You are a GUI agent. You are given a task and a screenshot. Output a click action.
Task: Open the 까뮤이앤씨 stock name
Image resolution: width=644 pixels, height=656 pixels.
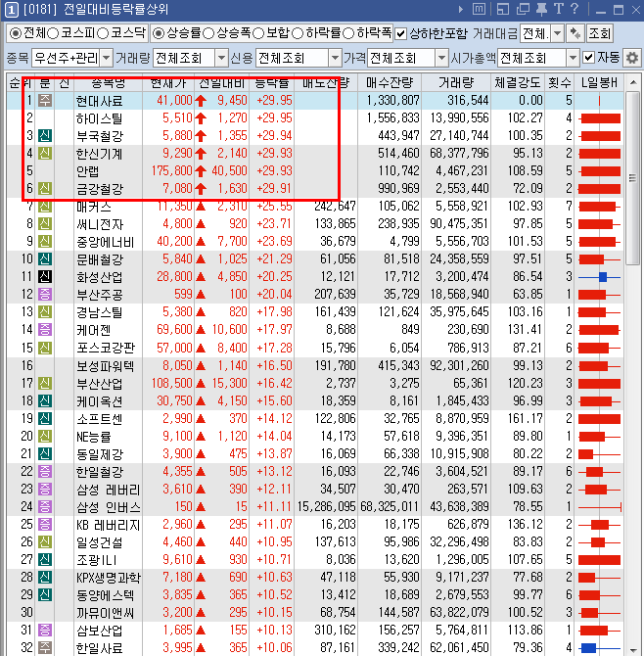click(x=105, y=613)
